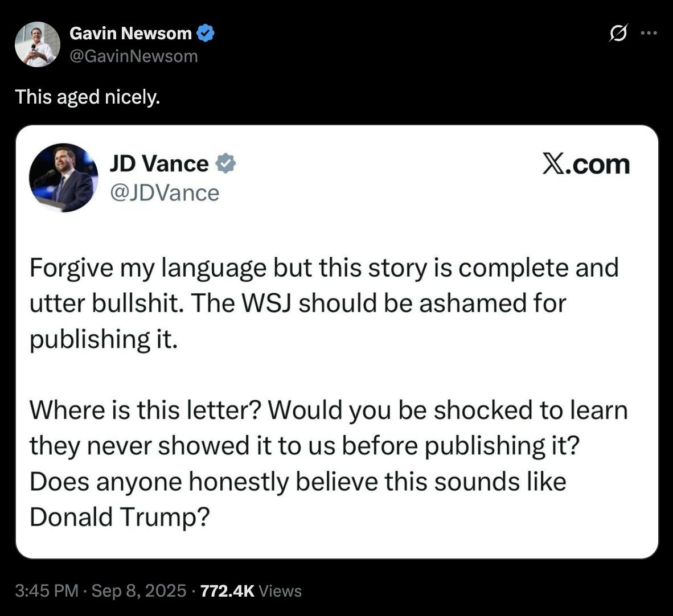Click the "Forgive my language" paragraph

(324, 303)
